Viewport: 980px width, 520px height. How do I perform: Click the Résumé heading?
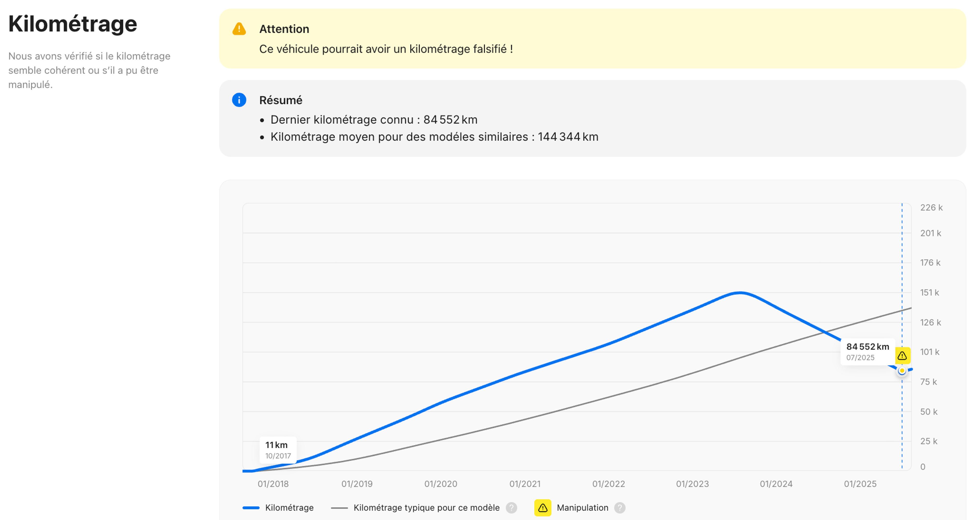[x=281, y=100]
